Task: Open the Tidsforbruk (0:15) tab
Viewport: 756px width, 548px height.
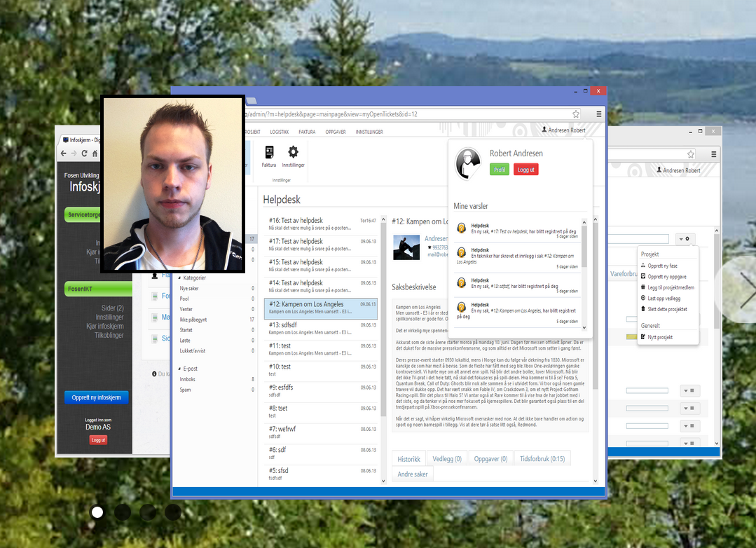Action: [542, 459]
